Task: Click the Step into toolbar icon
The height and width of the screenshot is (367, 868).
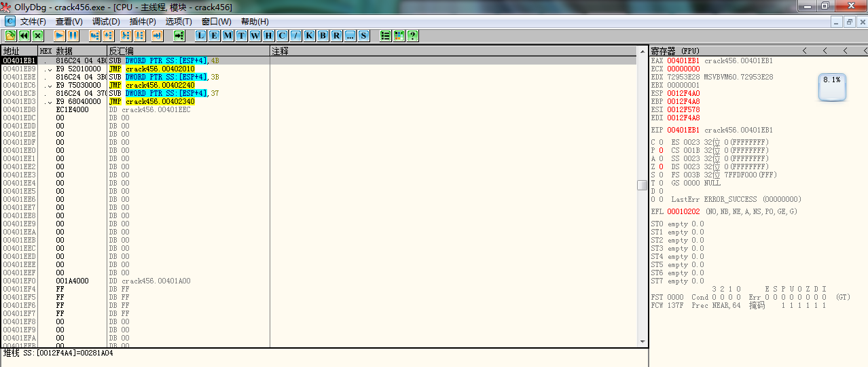Action: (x=94, y=35)
